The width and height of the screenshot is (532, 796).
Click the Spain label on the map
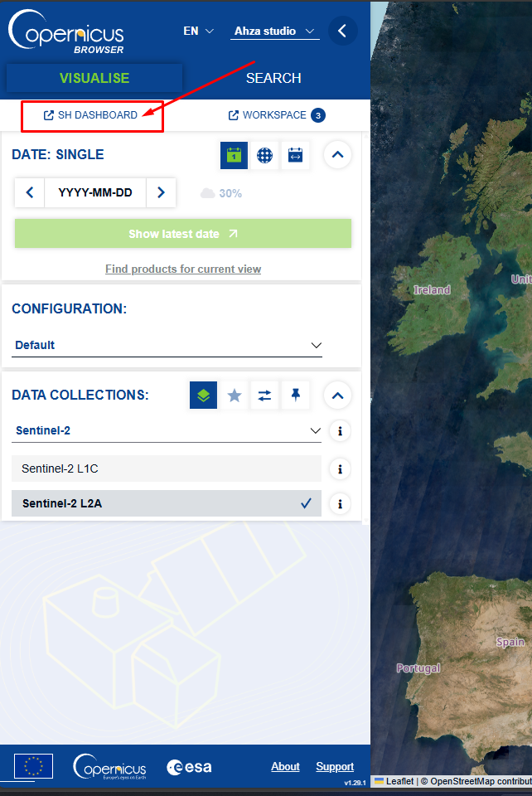[510, 642]
